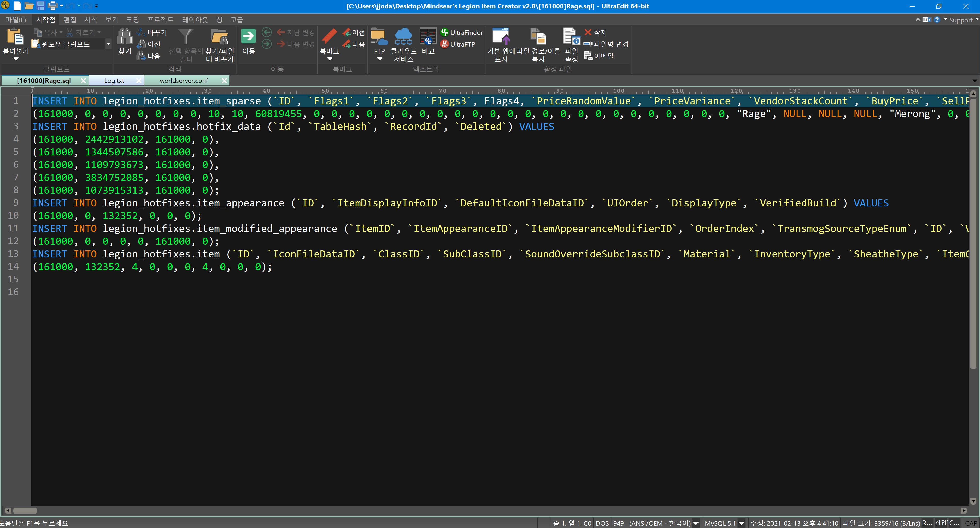Click the 북마크 bookmark toggle icon

pos(329,36)
